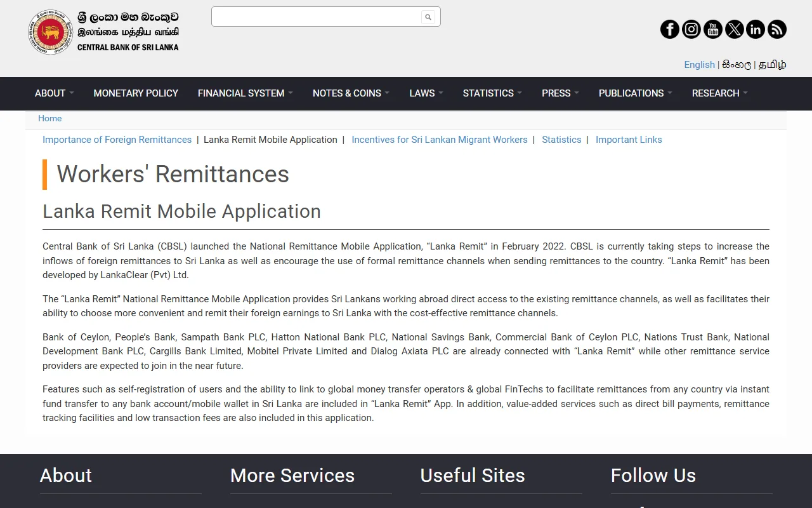Focus the site search input field
Screen dimensions: 812x508
pyautogui.click(x=317, y=17)
